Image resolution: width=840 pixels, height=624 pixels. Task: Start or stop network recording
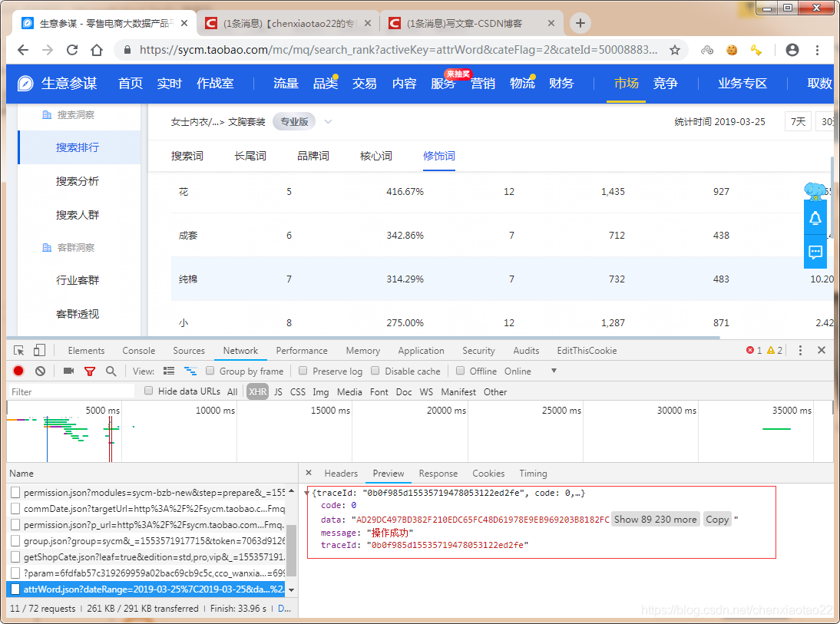[17, 371]
